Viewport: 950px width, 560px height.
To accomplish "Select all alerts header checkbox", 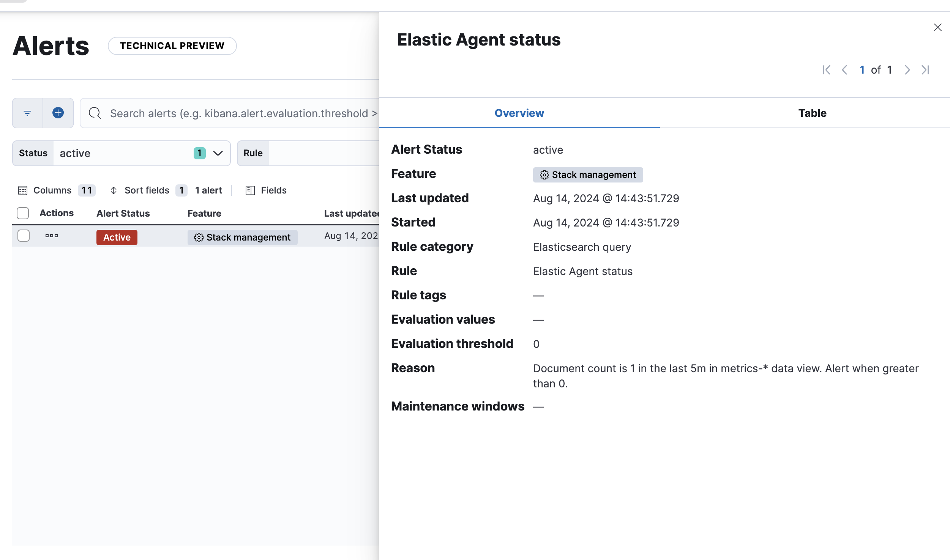I will 23,213.
